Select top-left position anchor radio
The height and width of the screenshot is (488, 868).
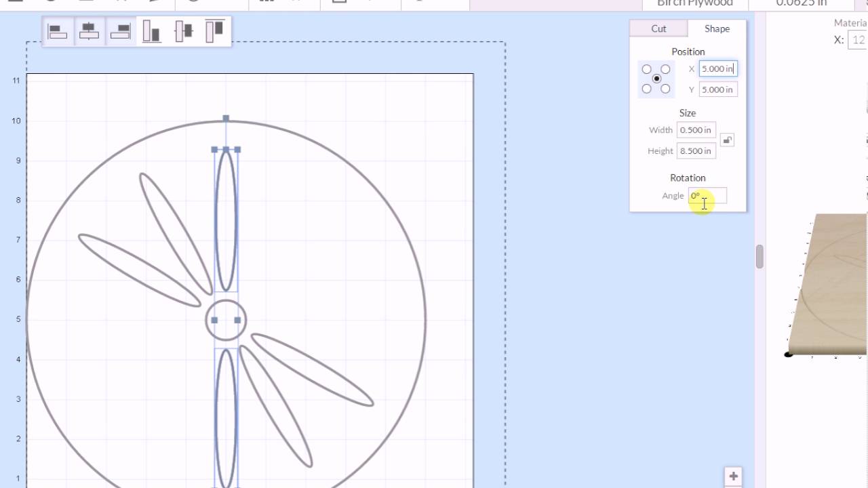point(646,69)
